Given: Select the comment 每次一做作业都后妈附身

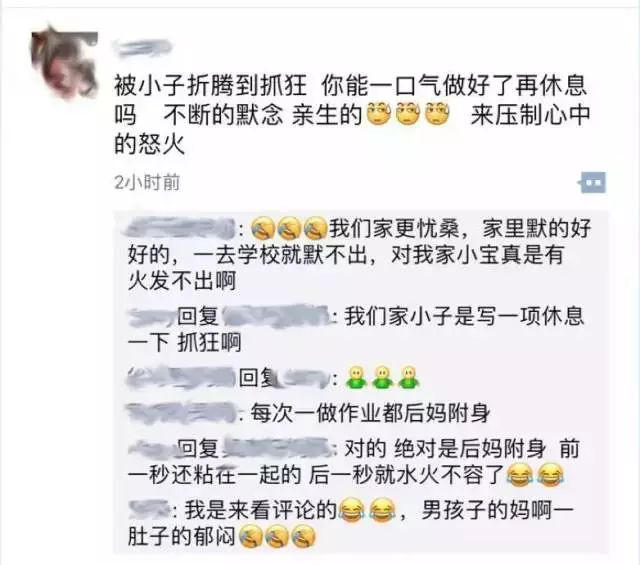Looking at the screenshot, I should (370, 413).
